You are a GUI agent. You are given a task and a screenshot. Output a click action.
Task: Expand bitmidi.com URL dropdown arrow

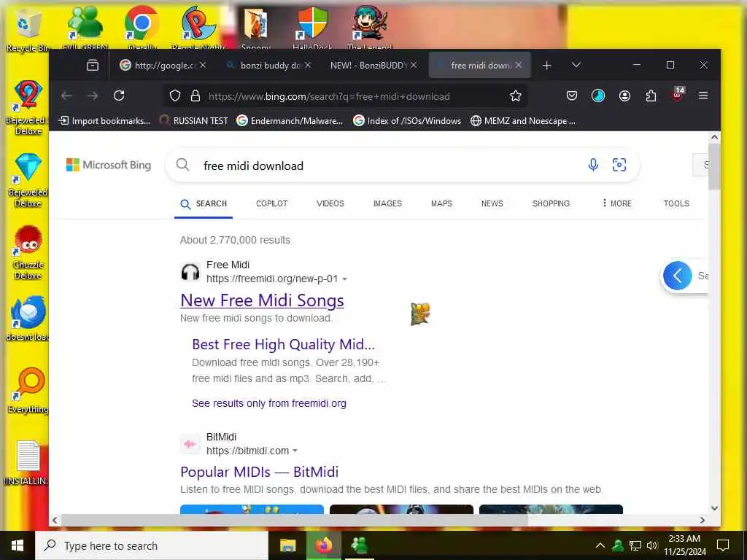pos(295,451)
